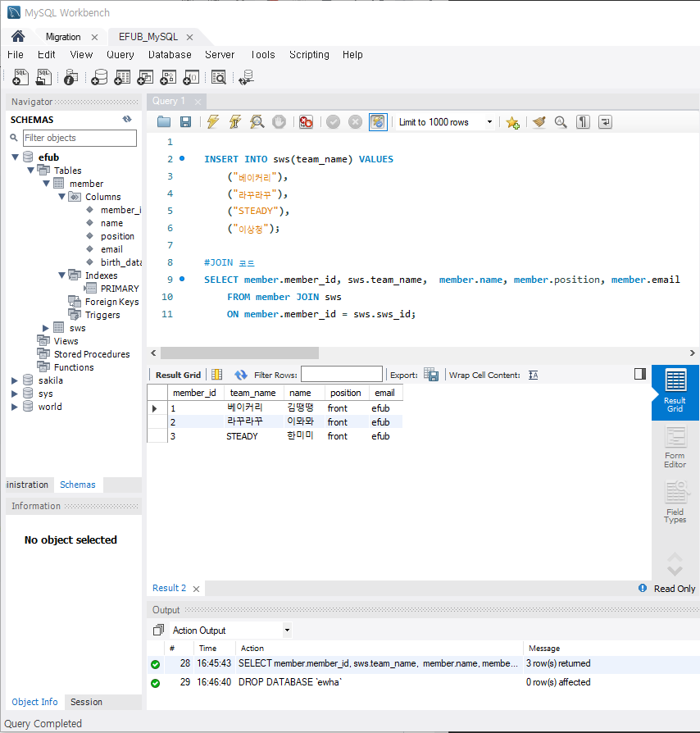This screenshot has height=733, width=700.
Task: Toggle invisible characters display
Action: [x=583, y=122]
